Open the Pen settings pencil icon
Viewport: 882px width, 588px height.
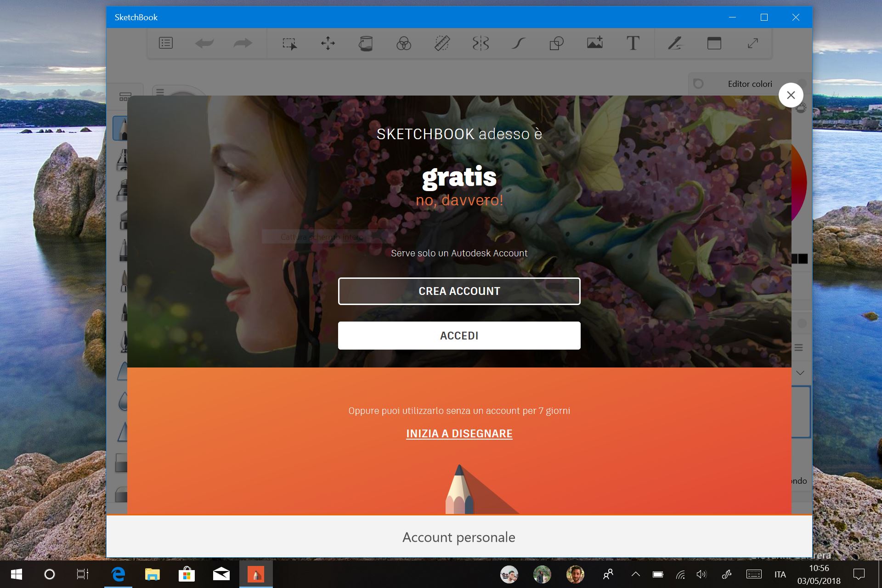pyautogui.click(x=675, y=44)
